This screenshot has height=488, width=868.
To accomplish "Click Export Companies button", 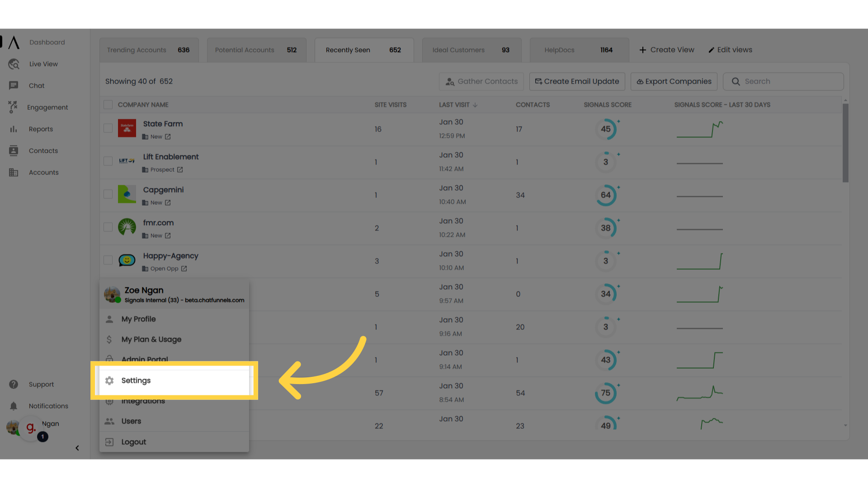I will [674, 81].
